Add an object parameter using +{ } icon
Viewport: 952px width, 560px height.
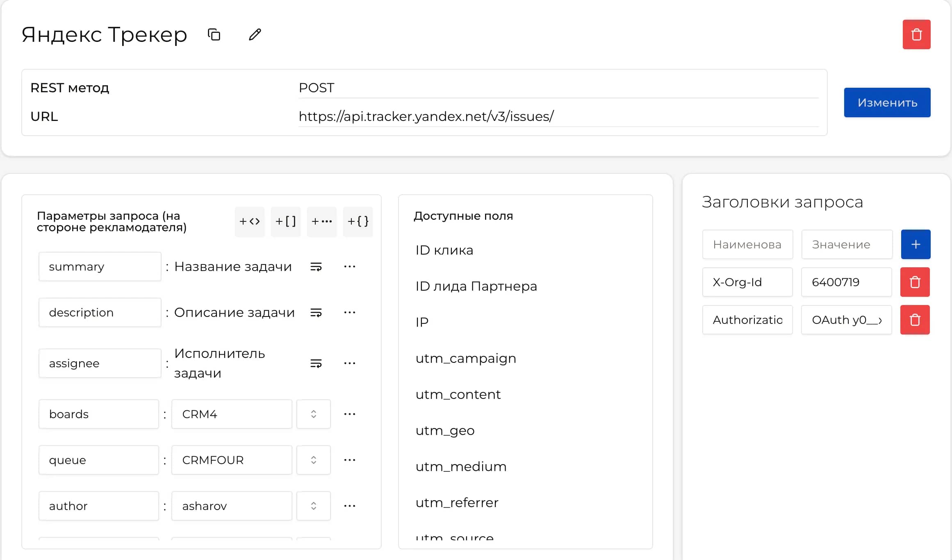click(x=358, y=221)
